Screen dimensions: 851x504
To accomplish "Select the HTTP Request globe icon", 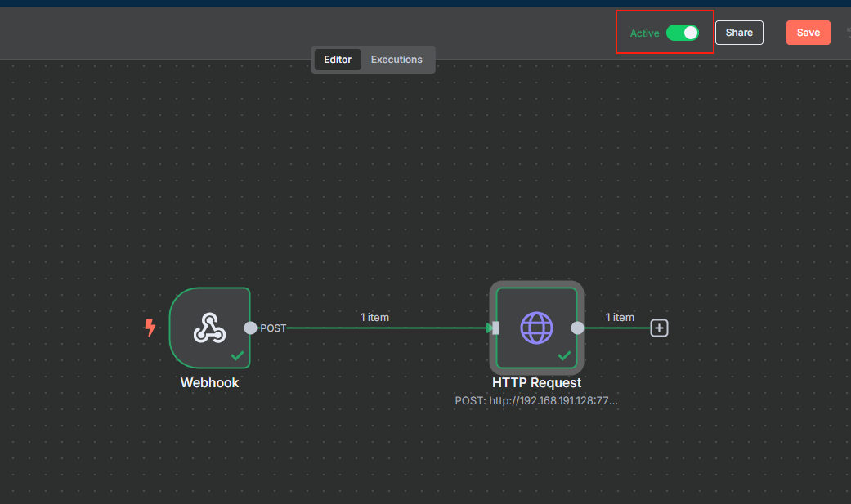I will 536,328.
